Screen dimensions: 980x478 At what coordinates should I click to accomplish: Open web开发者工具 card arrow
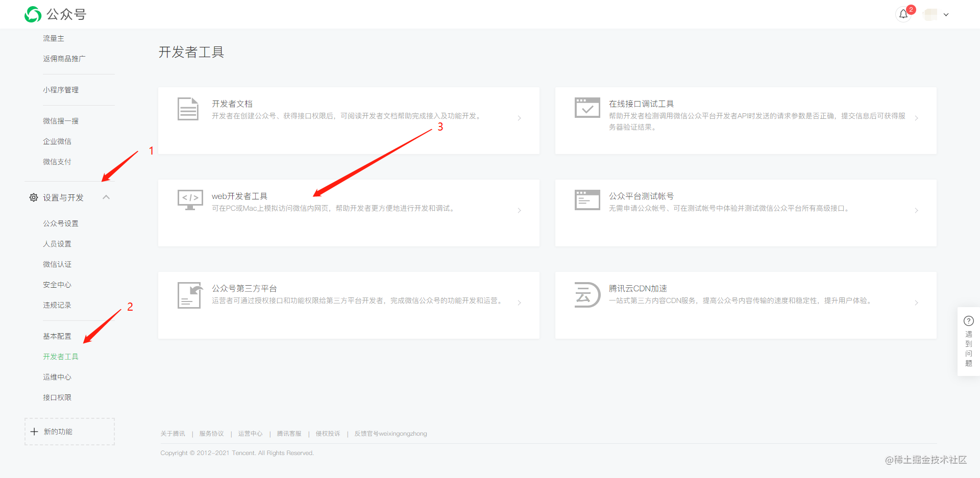(519, 211)
